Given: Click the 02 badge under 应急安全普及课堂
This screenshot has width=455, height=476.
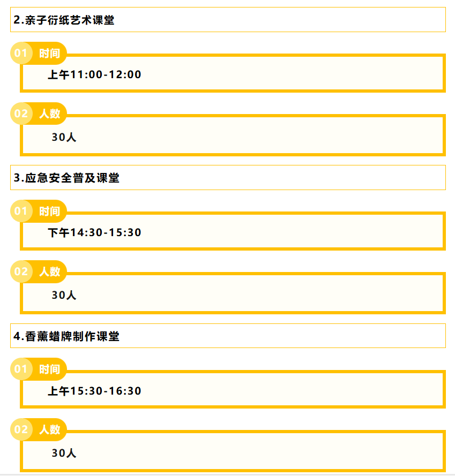Looking at the screenshot, I should [x=21, y=271].
